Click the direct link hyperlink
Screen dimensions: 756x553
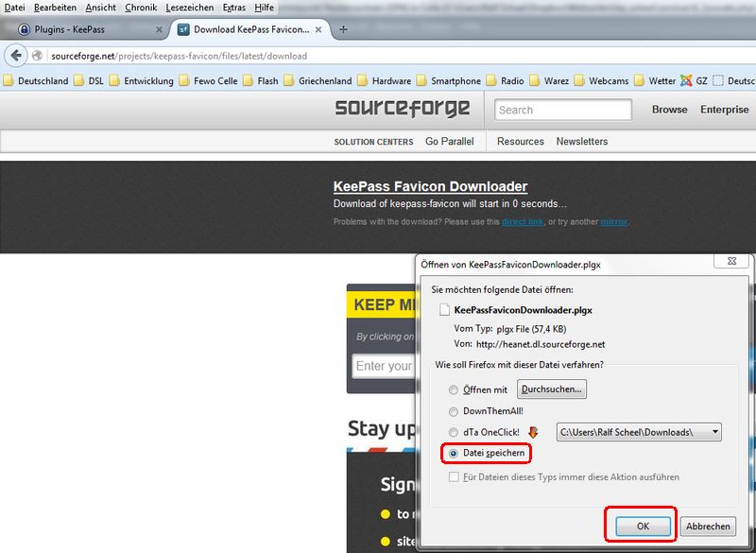pos(523,222)
